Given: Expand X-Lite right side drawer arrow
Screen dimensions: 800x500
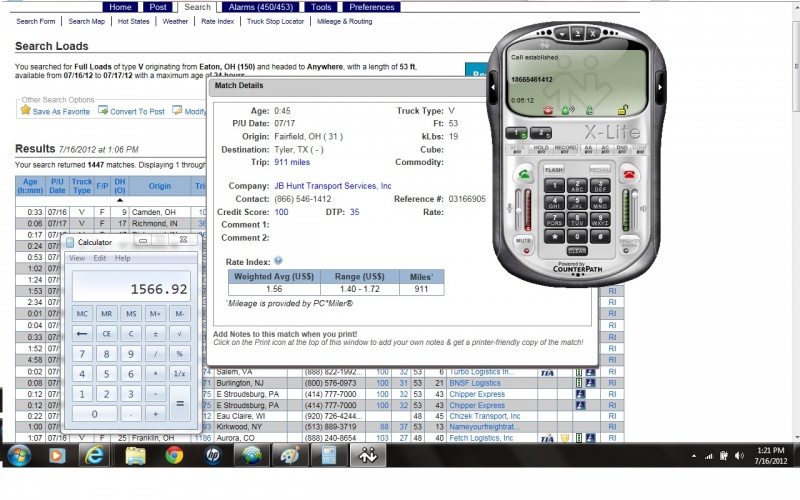Looking at the screenshot, I should click(660, 87).
